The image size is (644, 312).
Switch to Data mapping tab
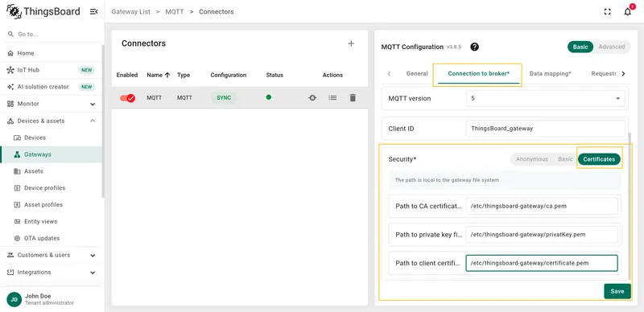coord(551,73)
